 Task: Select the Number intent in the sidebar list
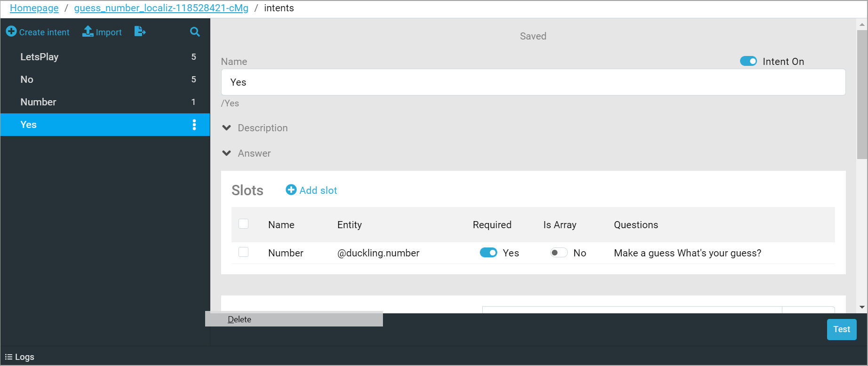pyautogui.click(x=38, y=102)
